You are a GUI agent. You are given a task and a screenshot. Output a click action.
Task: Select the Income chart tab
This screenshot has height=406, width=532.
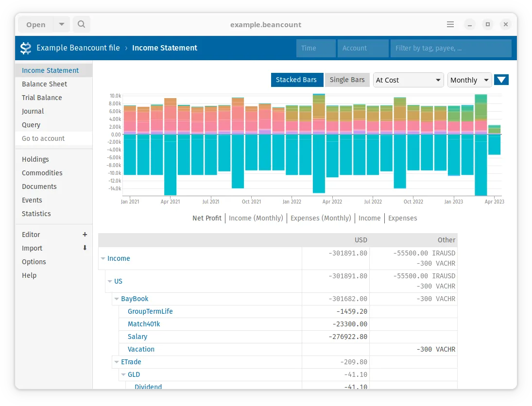369,218
